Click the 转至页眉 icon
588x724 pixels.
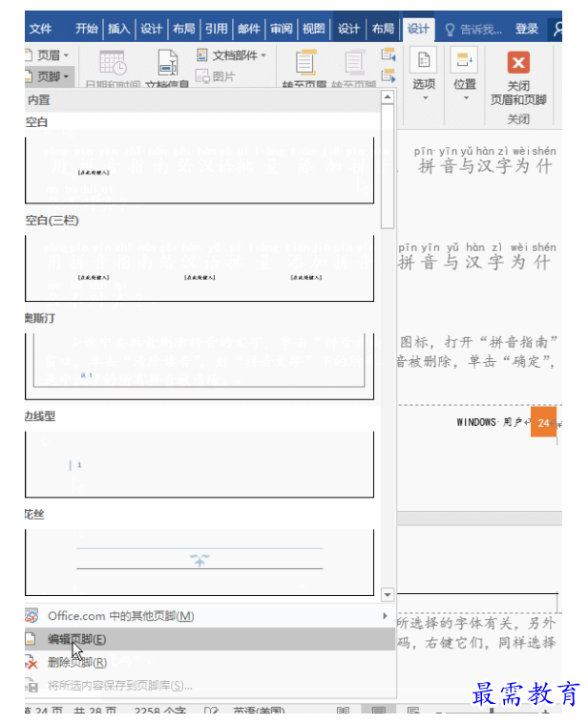[305, 62]
